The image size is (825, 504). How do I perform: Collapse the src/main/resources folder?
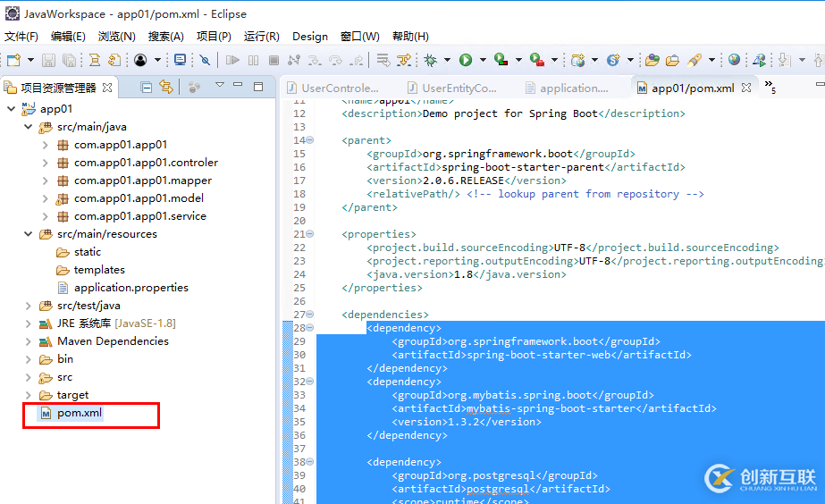point(28,234)
